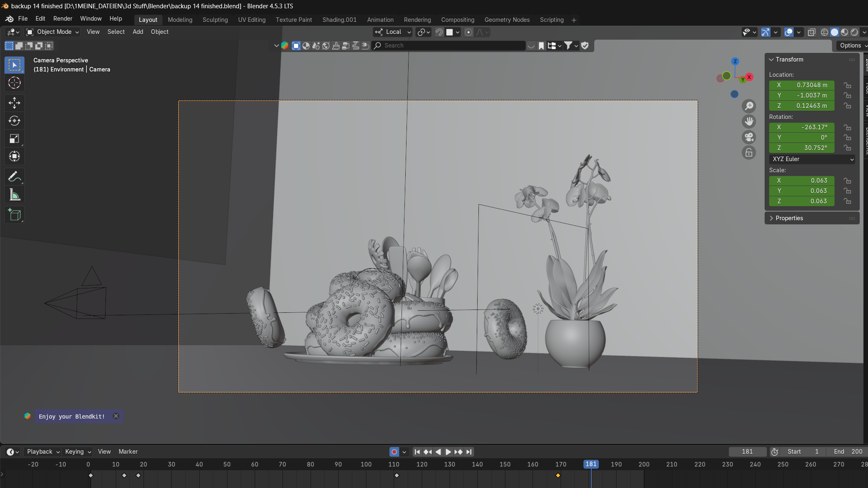Toggle snapping magnet icon
This screenshot has width=868, height=488.
coord(439,32)
